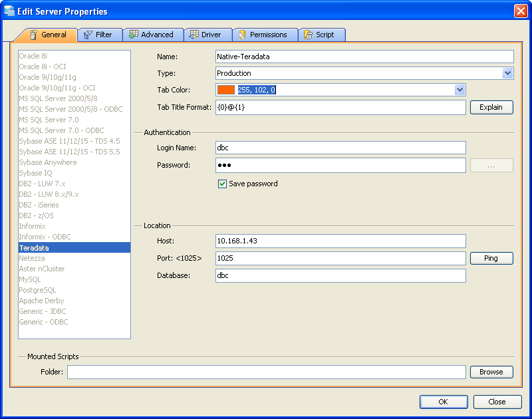The width and height of the screenshot is (532, 419).
Task: Select Oracle 8i - OCI entry
Action: point(74,67)
